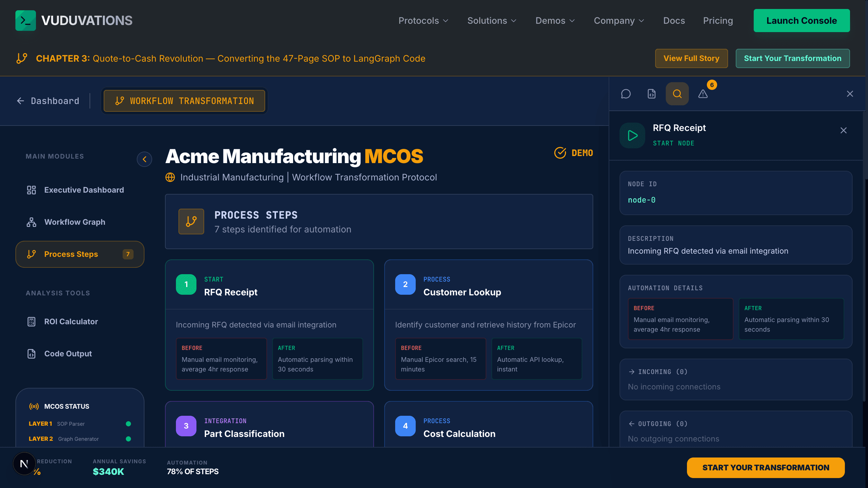Open the Docs nav link
This screenshot has height=488, width=868.
[674, 21]
